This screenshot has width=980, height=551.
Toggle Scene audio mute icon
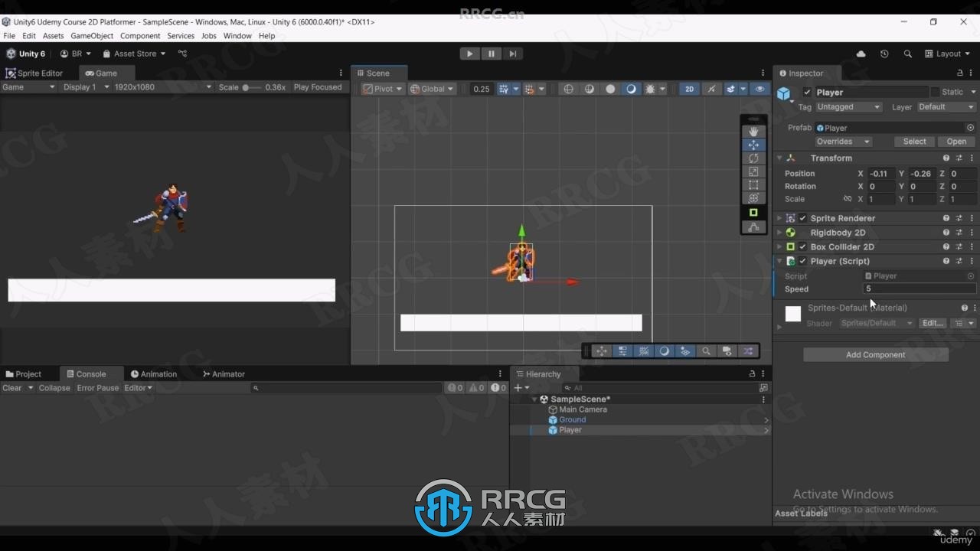tap(712, 89)
